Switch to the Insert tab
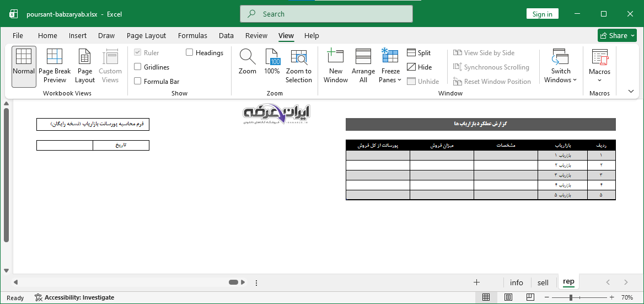 (78, 36)
